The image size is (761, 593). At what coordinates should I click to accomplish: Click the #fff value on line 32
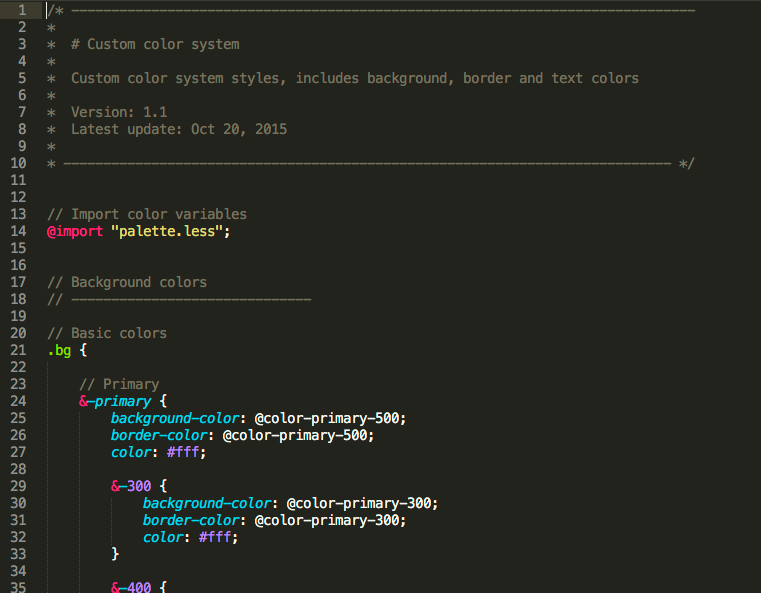218,537
